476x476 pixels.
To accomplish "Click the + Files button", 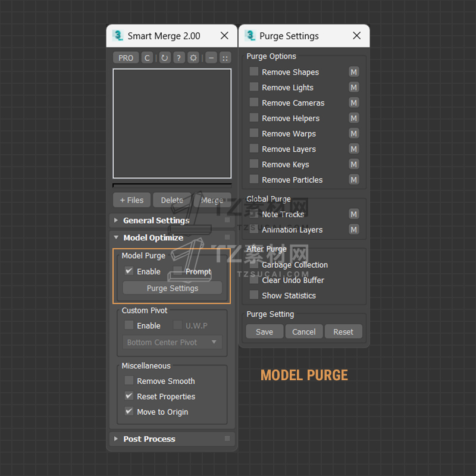I will click(131, 200).
